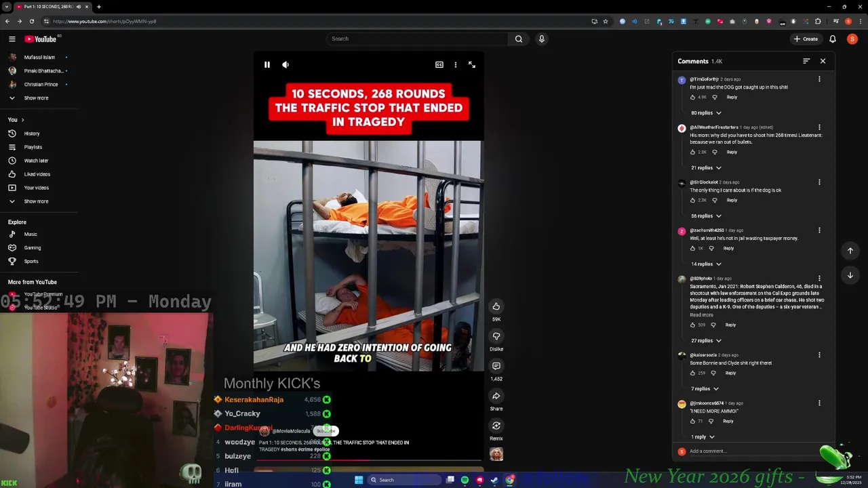Expand the 80 replies thread
The height and width of the screenshot is (488, 868).
(706, 113)
